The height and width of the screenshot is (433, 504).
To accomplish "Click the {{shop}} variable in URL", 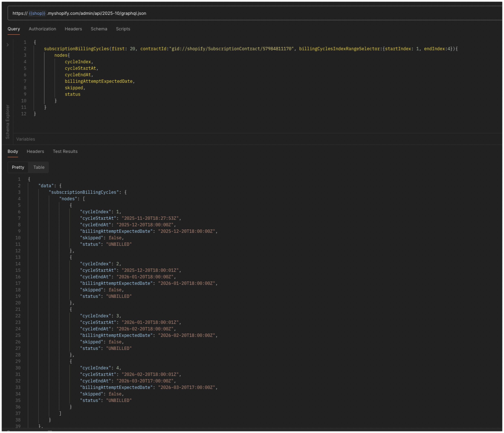I will pos(37,13).
